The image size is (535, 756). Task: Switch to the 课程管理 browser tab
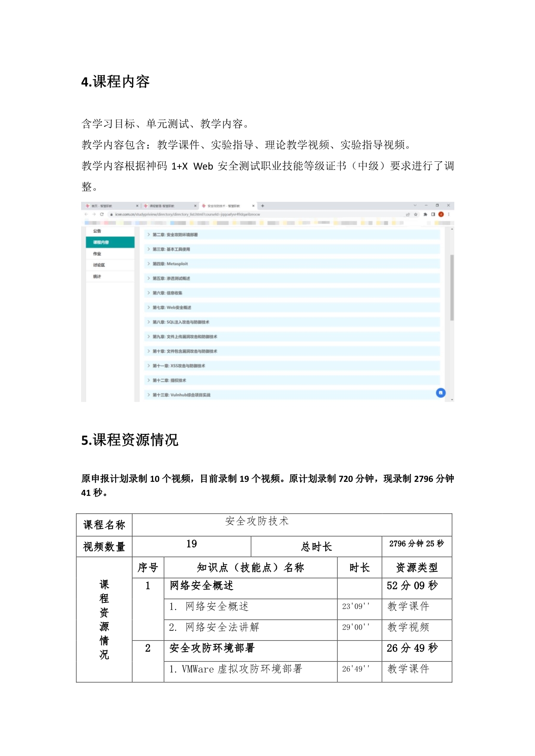pos(164,206)
